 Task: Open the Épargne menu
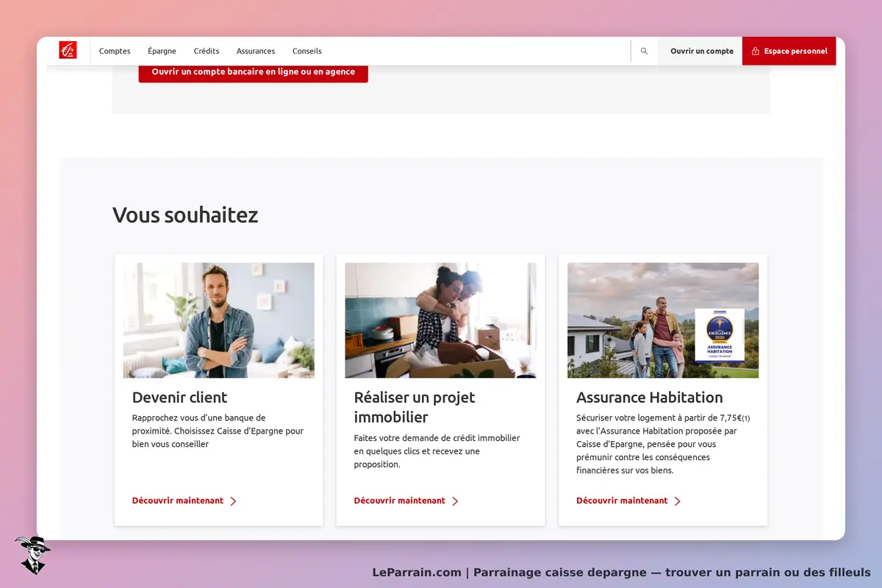162,51
